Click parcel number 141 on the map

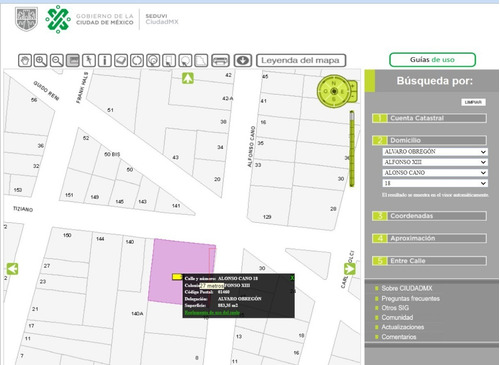point(176,206)
